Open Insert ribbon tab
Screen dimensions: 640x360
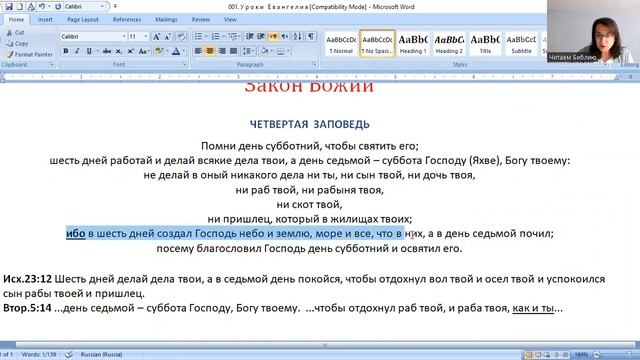pos(45,20)
